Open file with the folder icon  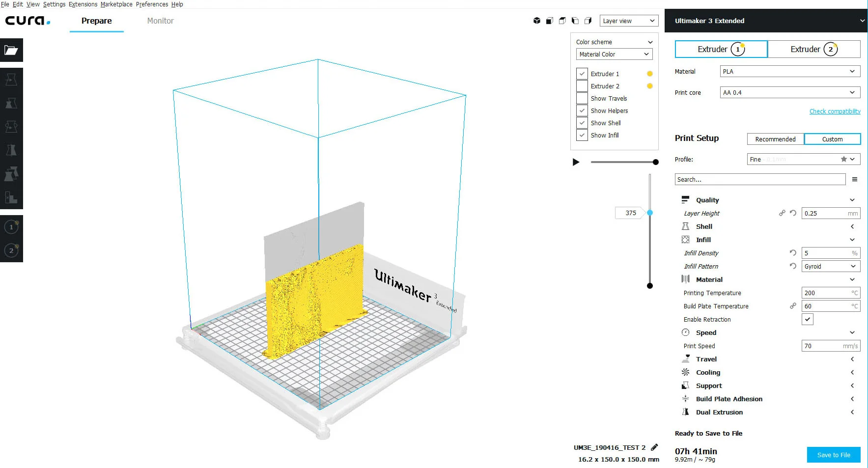click(11, 50)
